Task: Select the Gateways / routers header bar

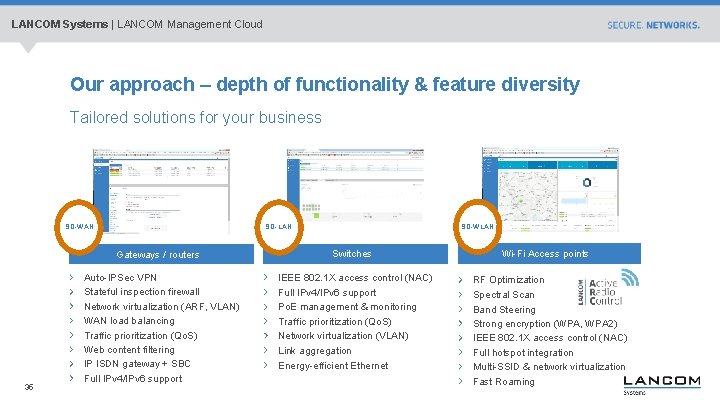Action: point(161,254)
